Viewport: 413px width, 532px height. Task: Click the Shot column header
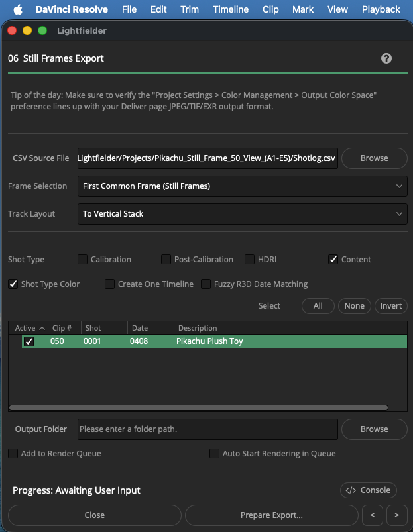click(x=104, y=328)
